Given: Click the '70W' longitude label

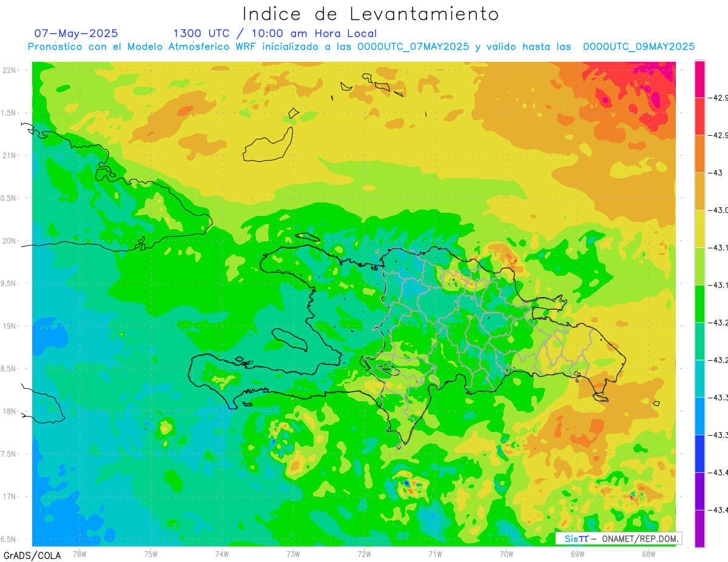Looking at the screenshot, I should pyautogui.click(x=507, y=554).
